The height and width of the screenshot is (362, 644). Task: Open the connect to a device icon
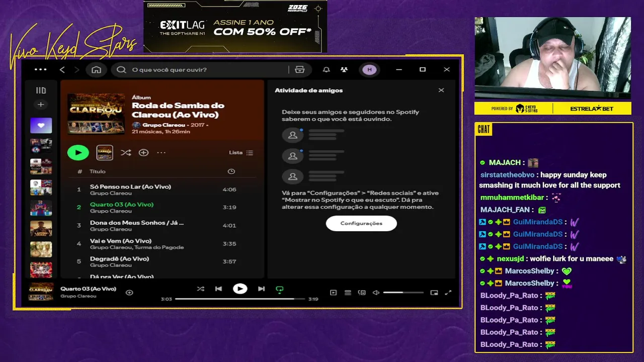tap(362, 293)
